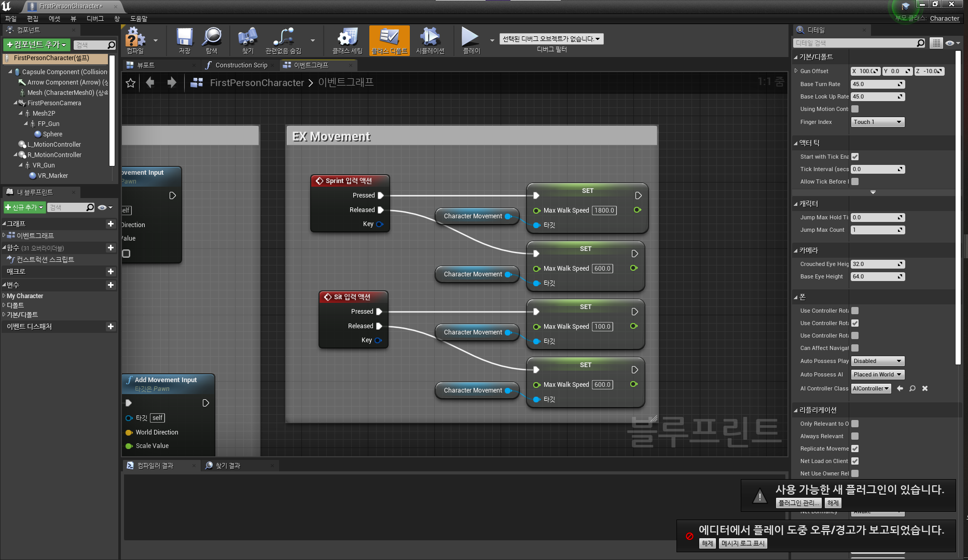
Task: Start play with 플레이 button
Action: pos(471,40)
